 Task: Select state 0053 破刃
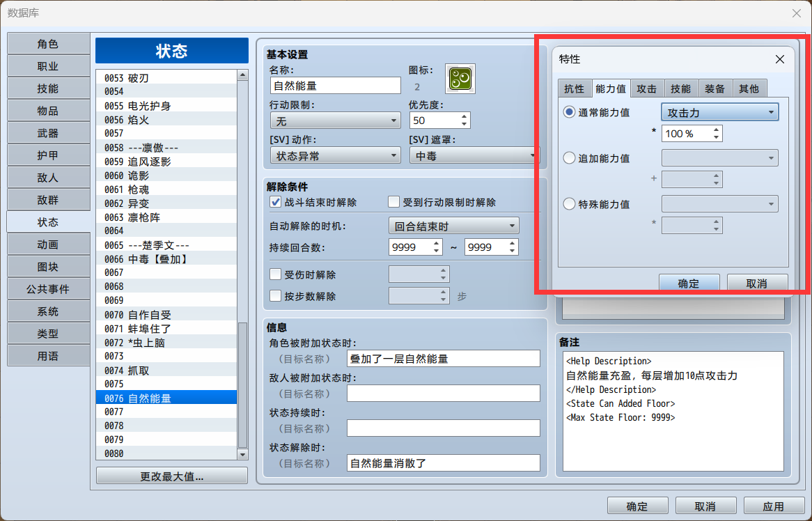click(166, 78)
